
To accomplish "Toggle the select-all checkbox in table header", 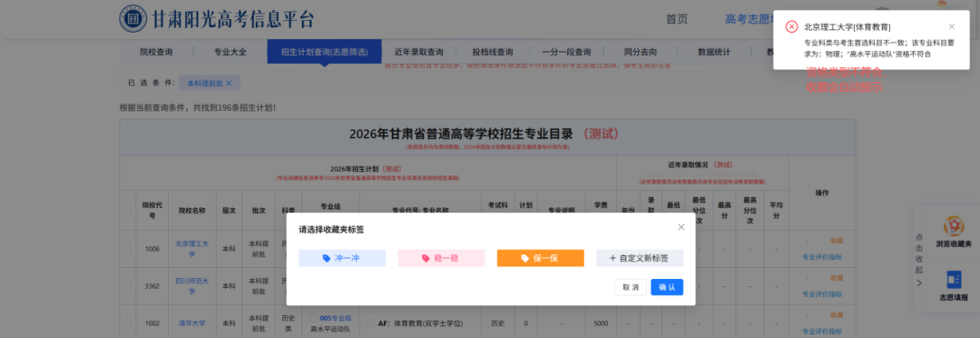I will (x=128, y=210).
